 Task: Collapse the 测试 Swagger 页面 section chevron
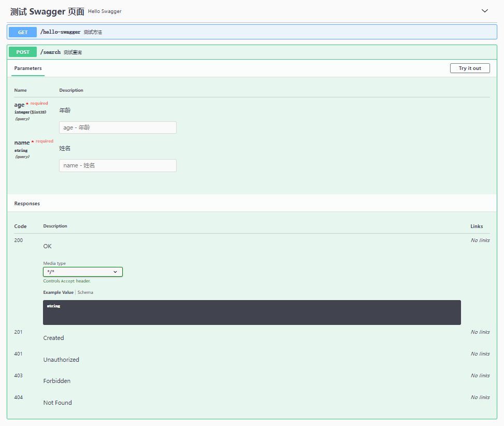click(x=484, y=11)
